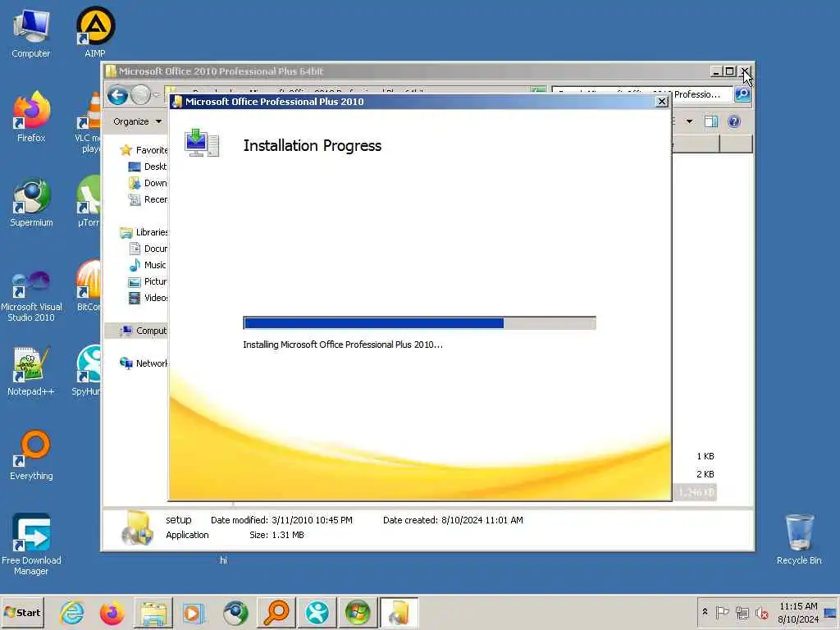Open the BitComet desktop shortcut
This screenshot has width=840, height=630.
[89, 286]
